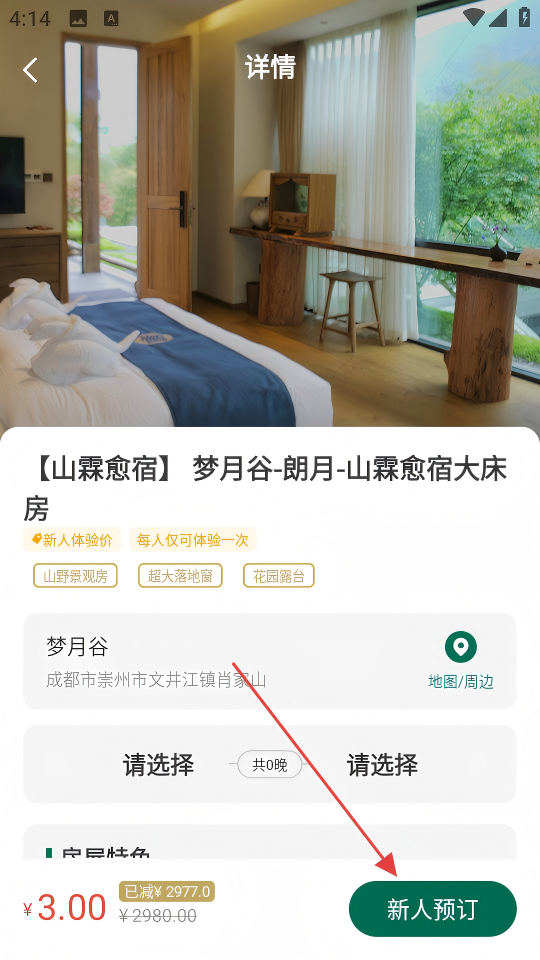Tap the battery icon in status bar
Screen dimensions: 540x960
point(525,17)
